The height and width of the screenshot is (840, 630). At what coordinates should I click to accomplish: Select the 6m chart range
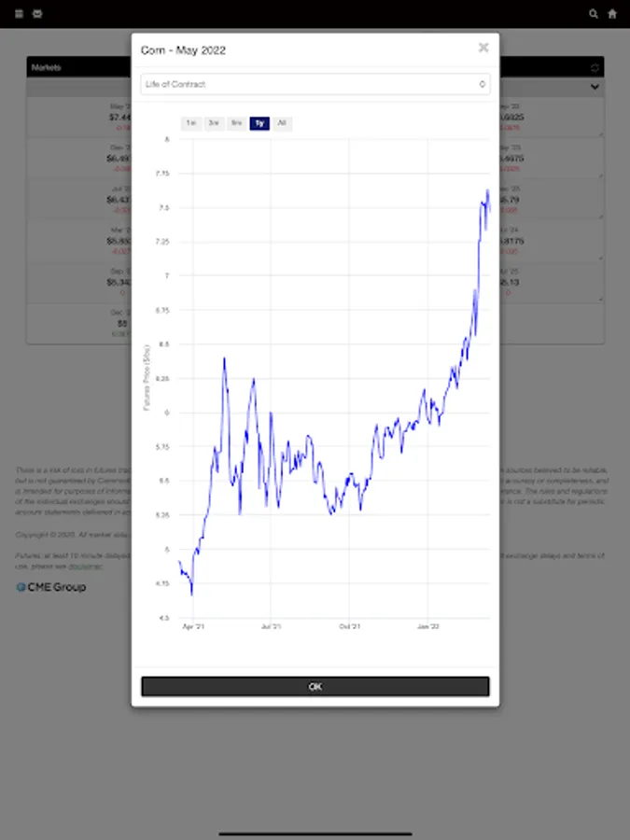coord(237,123)
